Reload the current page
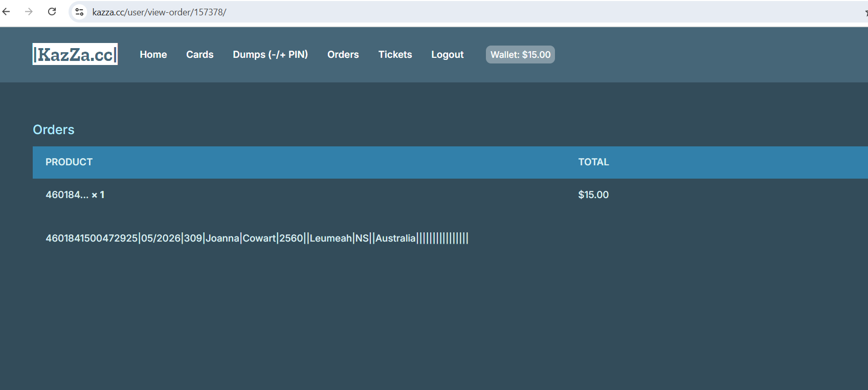 tap(52, 11)
